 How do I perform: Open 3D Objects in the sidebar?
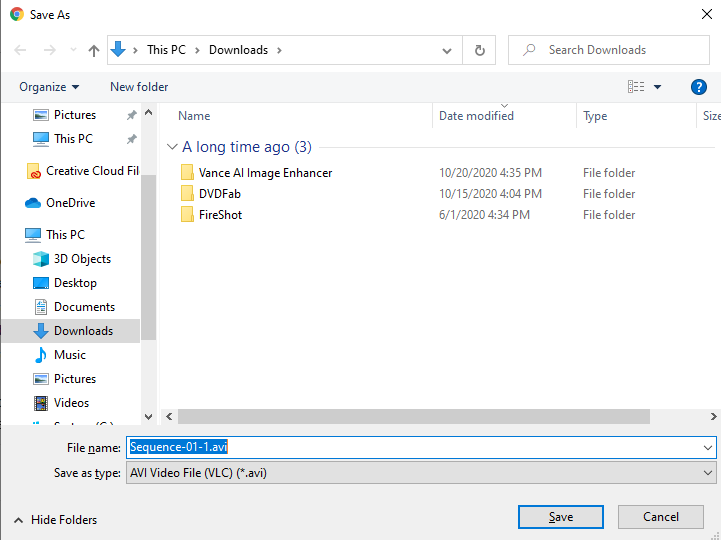(82, 259)
